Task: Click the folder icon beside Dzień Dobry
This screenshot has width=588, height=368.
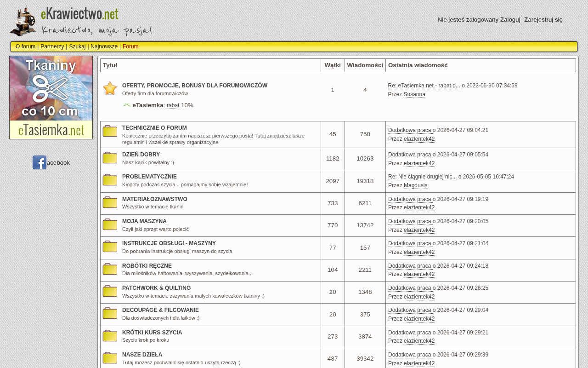Action: point(110,158)
